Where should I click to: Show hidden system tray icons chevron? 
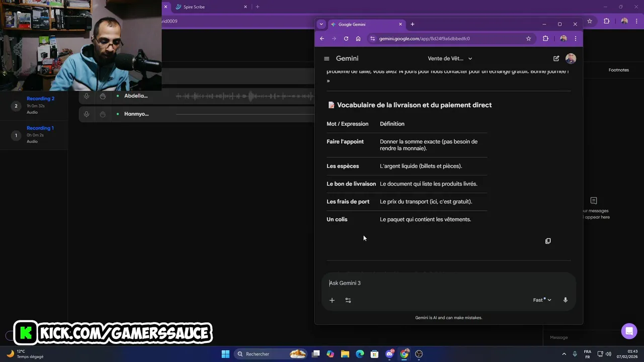(564, 354)
